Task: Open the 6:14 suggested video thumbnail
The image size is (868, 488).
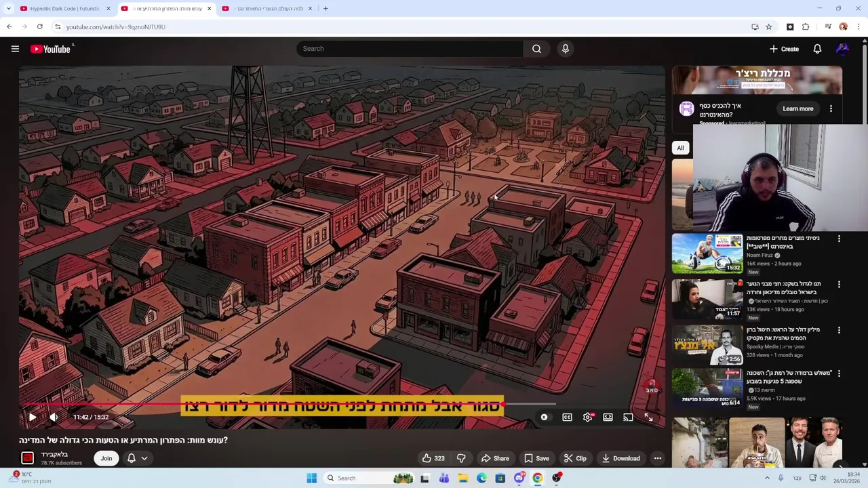Action: pyautogui.click(x=707, y=388)
